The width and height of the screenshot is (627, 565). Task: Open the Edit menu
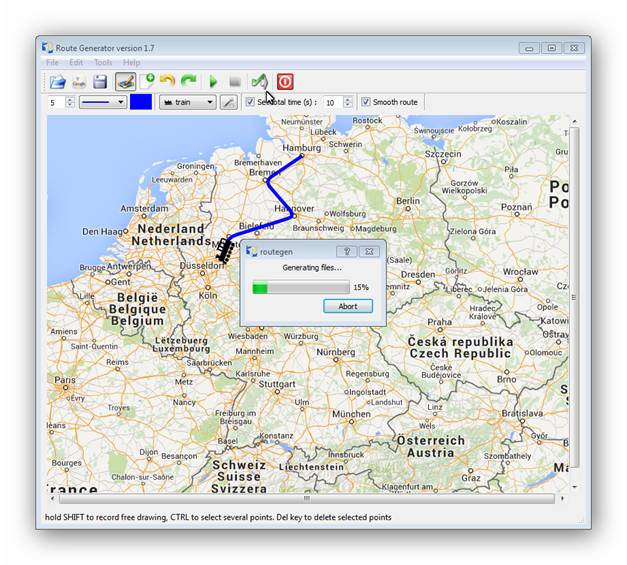76,62
